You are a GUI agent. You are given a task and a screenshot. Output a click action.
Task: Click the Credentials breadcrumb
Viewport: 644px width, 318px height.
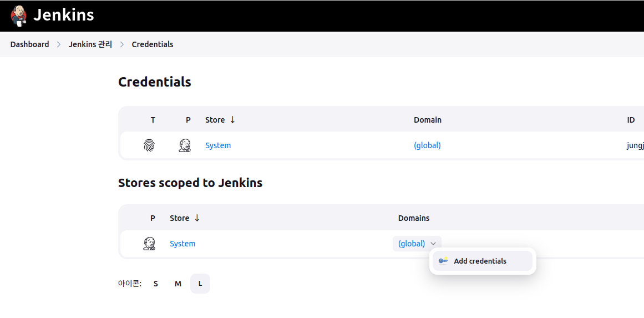tap(153, 44)
